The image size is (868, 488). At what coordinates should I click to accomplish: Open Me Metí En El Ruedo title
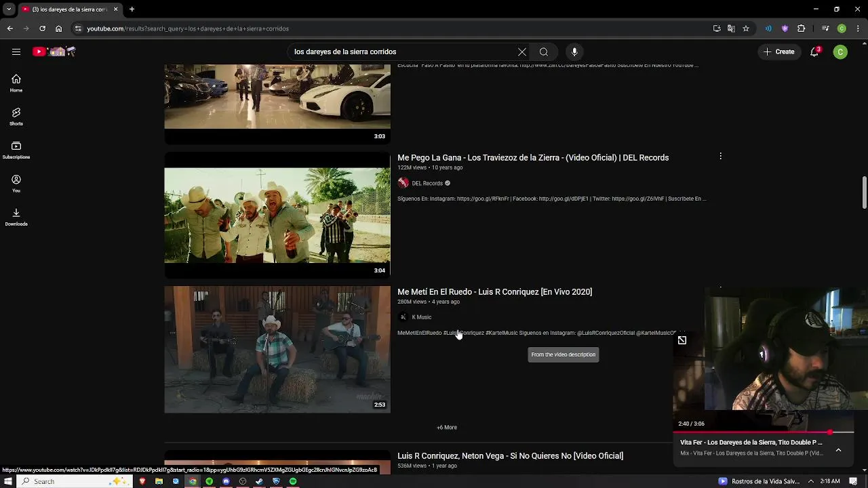click(x=494, y=291)
